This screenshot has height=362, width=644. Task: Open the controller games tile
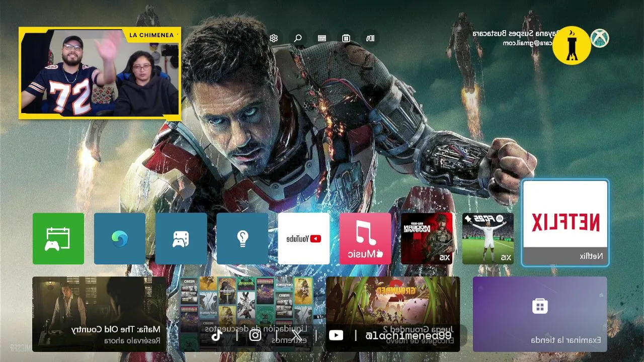(x=181, y=238)
